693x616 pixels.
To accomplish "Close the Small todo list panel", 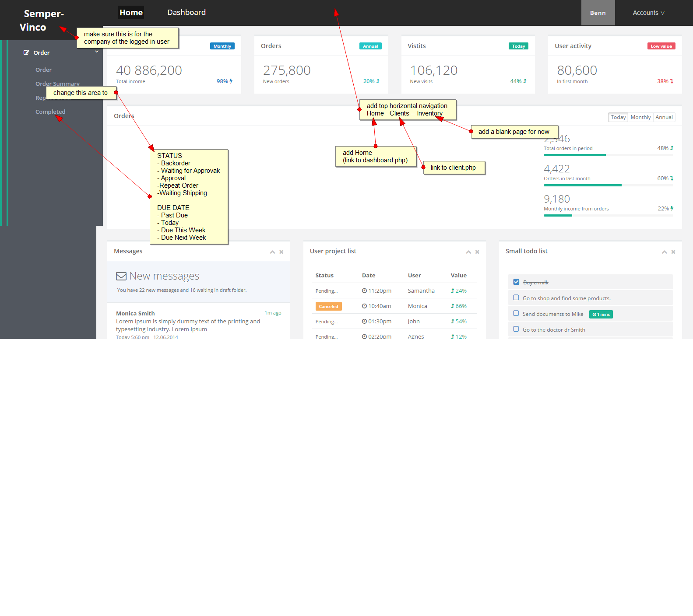I will pos(673,252).
